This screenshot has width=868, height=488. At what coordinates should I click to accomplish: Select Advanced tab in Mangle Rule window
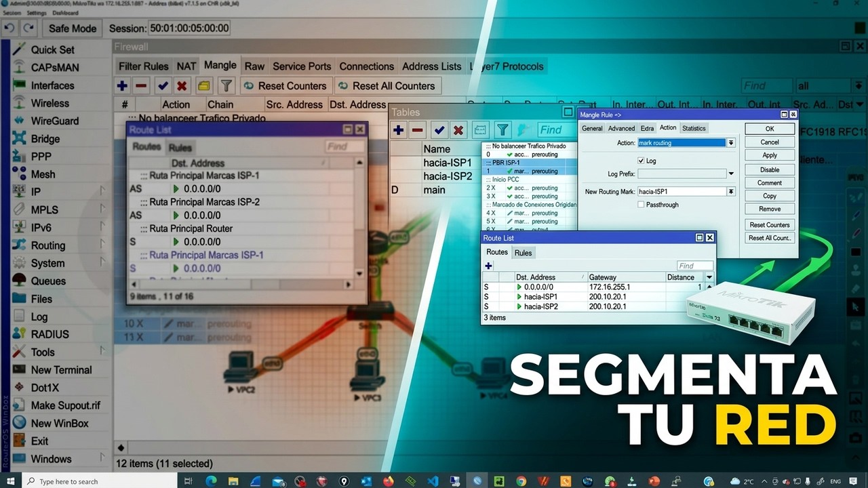[621, 128]
